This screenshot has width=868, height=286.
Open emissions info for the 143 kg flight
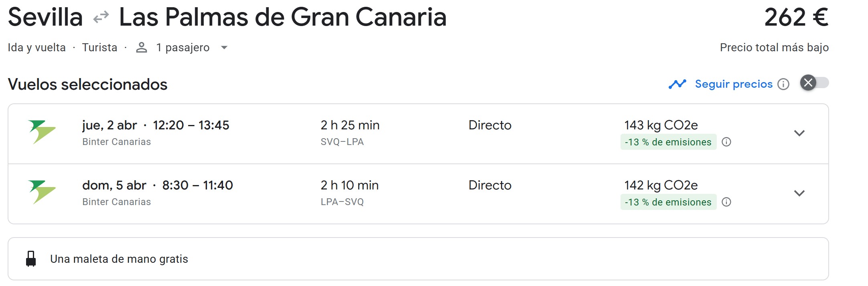[726, 142]
